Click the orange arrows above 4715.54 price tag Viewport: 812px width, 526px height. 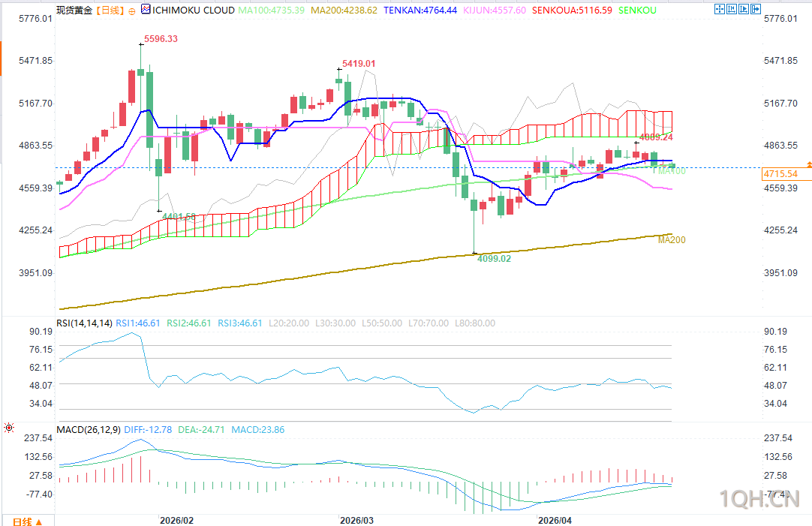pyautogui.click(x=809, y=164)
